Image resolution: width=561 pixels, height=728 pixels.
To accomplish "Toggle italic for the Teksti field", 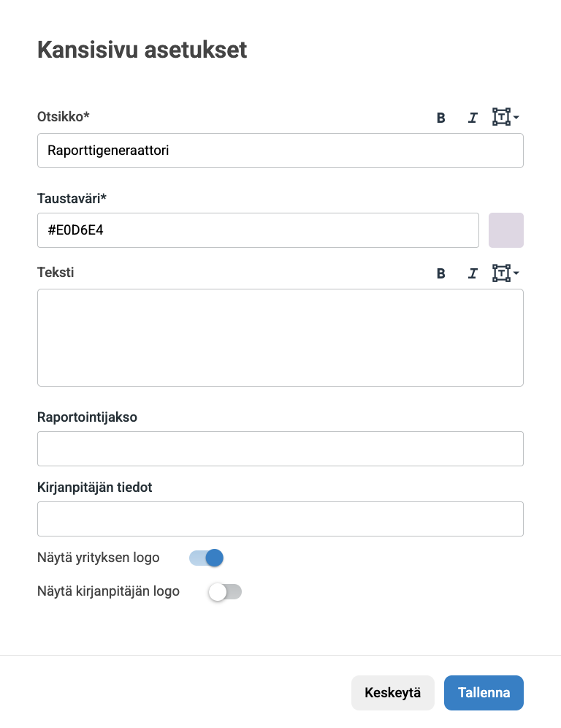I will tap(473, 273).
